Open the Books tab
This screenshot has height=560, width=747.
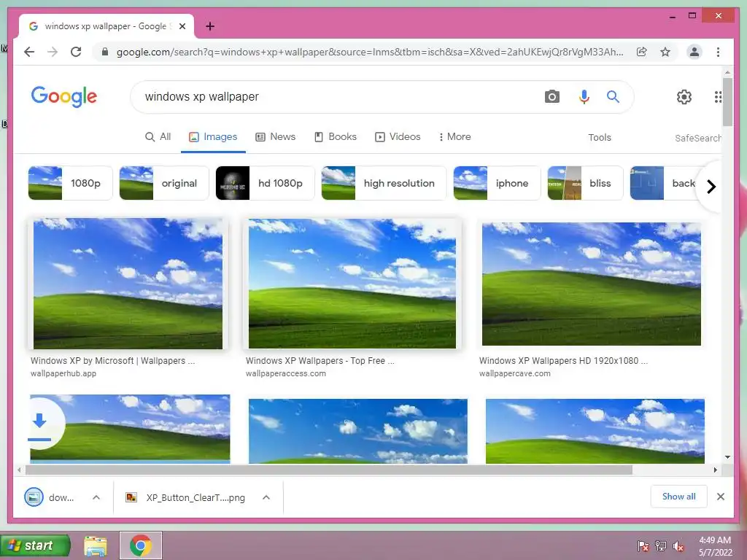click(x=336, y=136)
